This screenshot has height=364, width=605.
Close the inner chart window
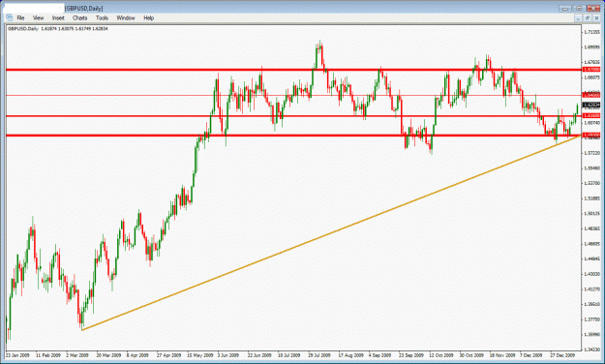[596, 18]
